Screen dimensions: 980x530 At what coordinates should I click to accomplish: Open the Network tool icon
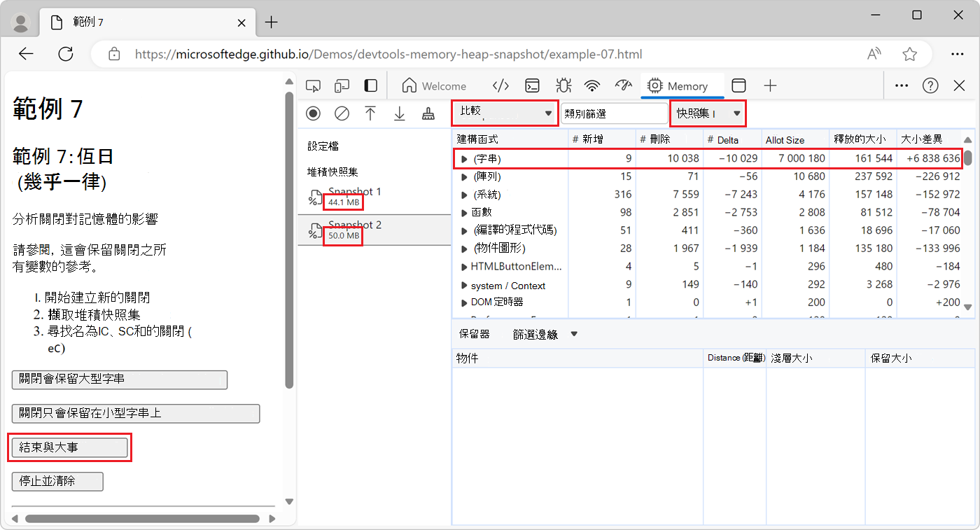pos(592,85)
